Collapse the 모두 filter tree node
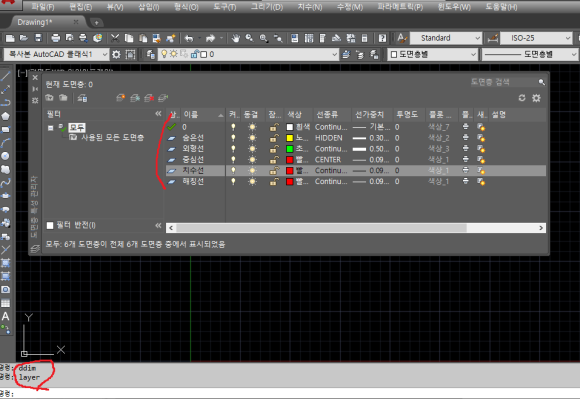This screenshot has width=580, height=399. click(50, 128)
